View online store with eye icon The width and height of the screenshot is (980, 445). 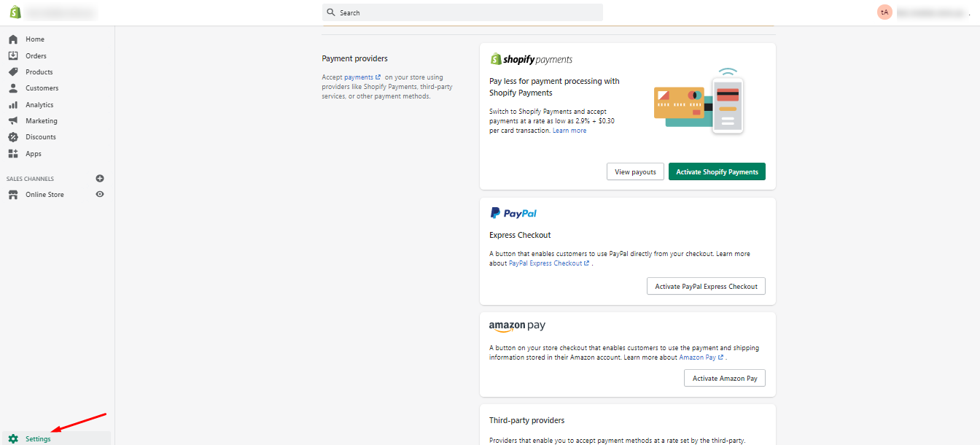click(100, 194)
